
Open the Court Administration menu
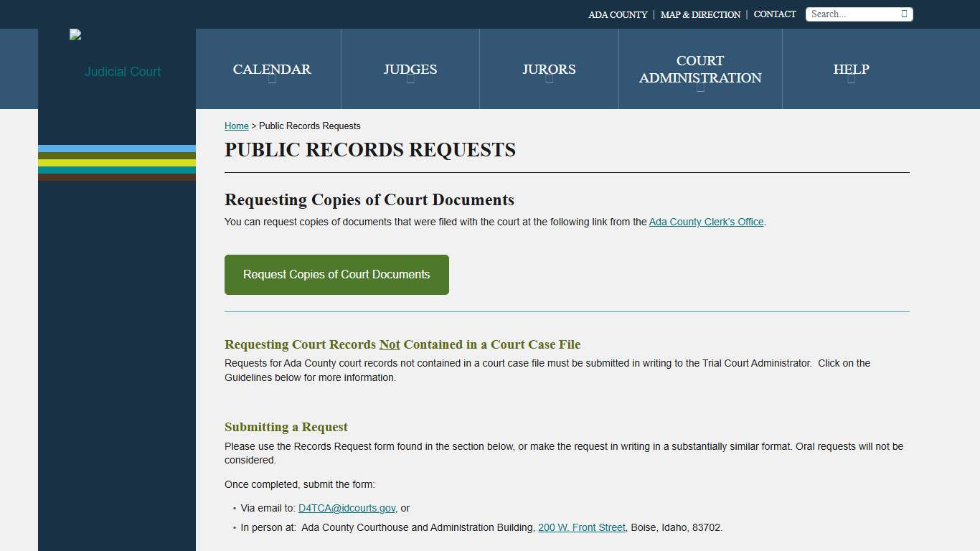pos(699,70)
